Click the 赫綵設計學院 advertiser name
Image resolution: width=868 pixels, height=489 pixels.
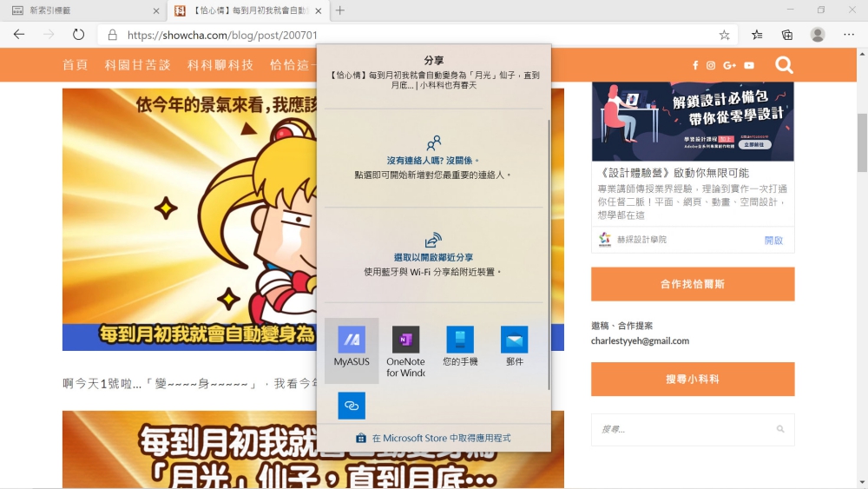[641, 240]
